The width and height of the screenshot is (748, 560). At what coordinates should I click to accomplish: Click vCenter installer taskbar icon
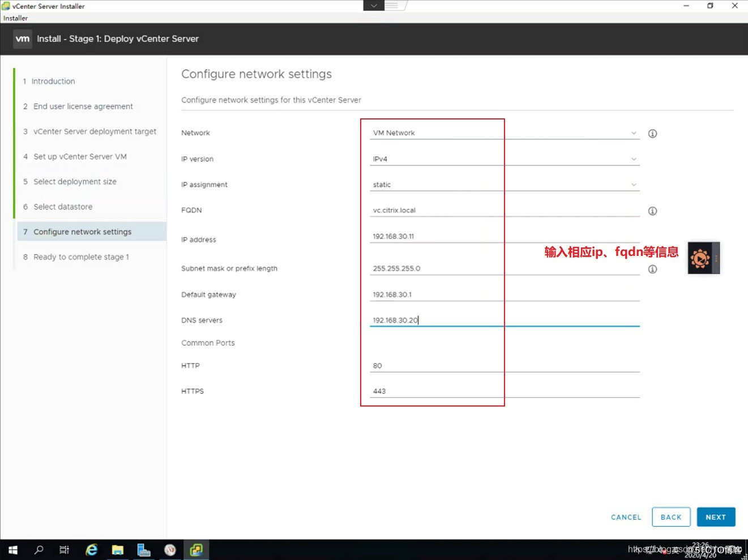[x=196, y=550]
